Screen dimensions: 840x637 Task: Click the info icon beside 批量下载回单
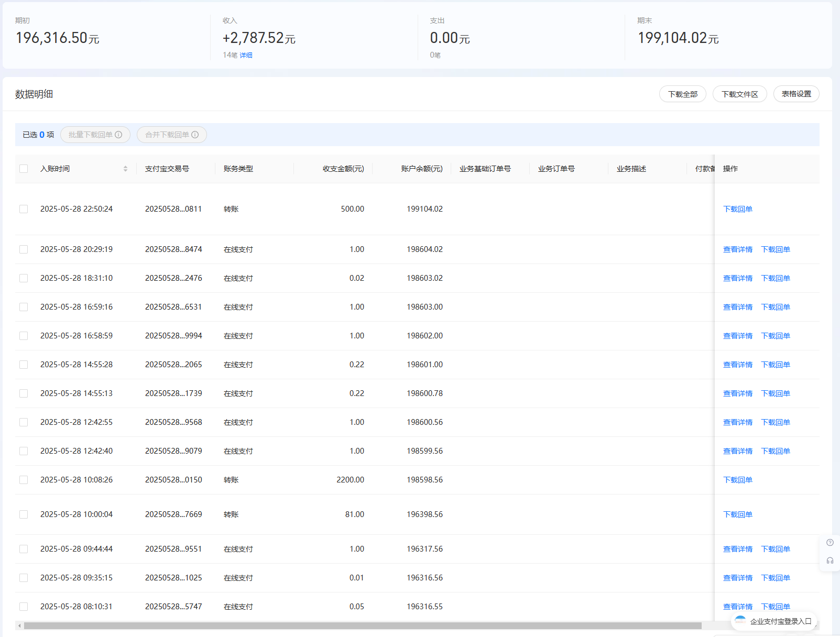point(118,135)
